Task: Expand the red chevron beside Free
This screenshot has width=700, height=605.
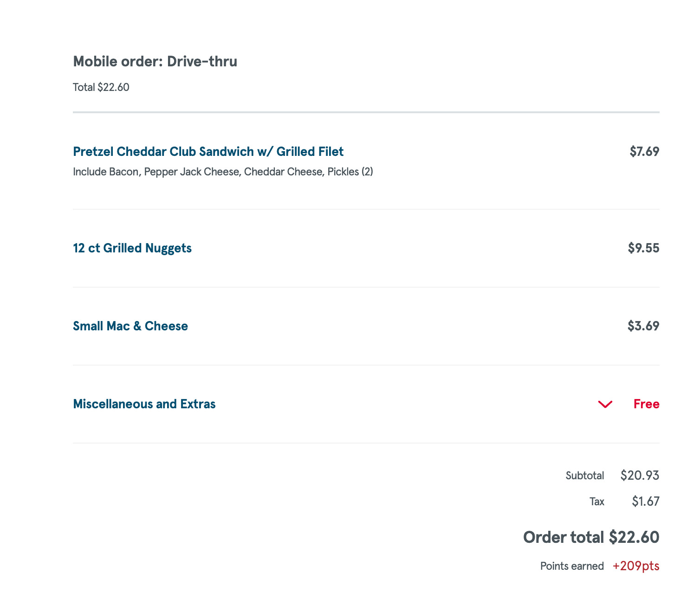Action: 605,405
